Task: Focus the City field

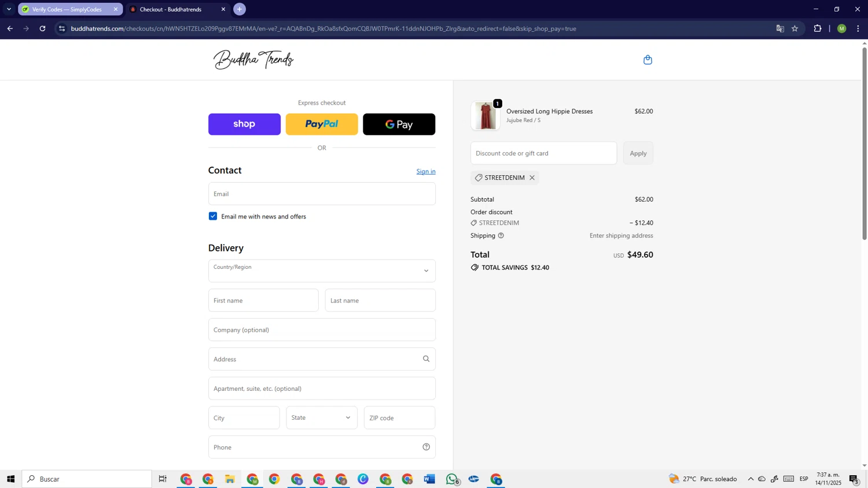Action: coord(244,417)
